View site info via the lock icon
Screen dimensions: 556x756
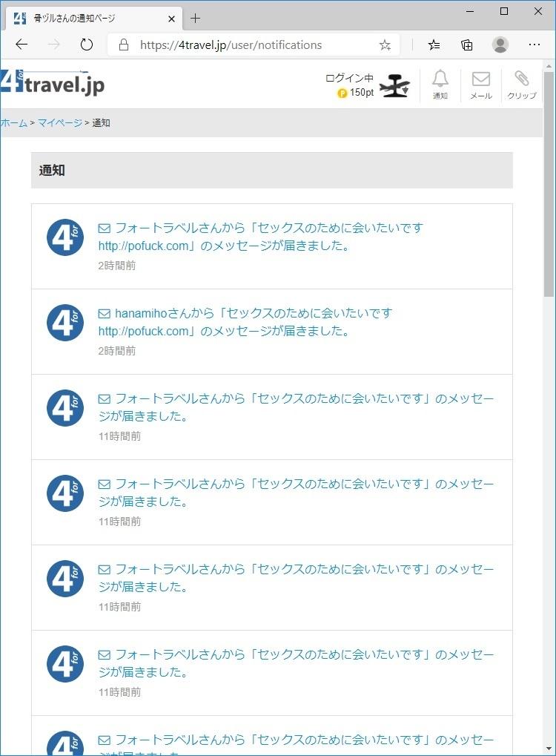click(123, 45)
